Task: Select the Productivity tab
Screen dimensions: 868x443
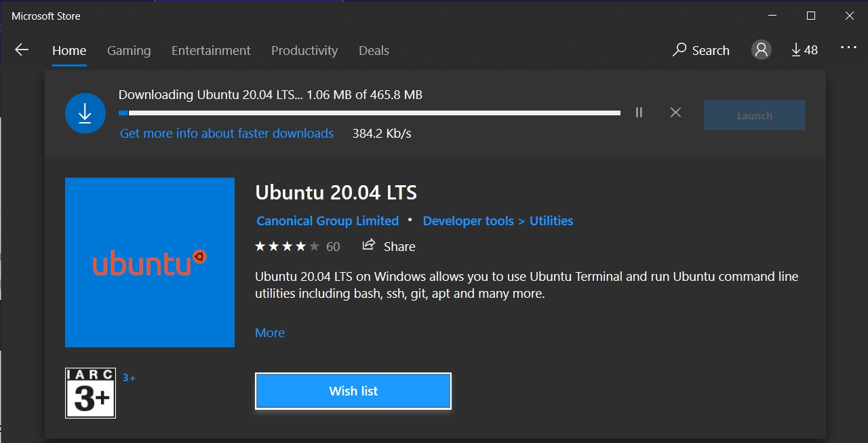Action: tap(304, 51)
